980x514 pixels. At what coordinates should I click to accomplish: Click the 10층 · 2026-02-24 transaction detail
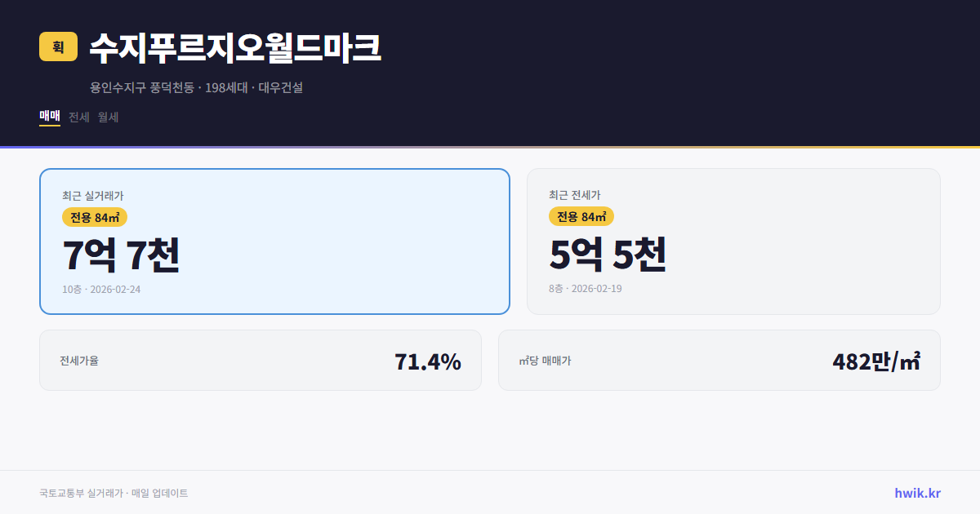coord(101,290)
